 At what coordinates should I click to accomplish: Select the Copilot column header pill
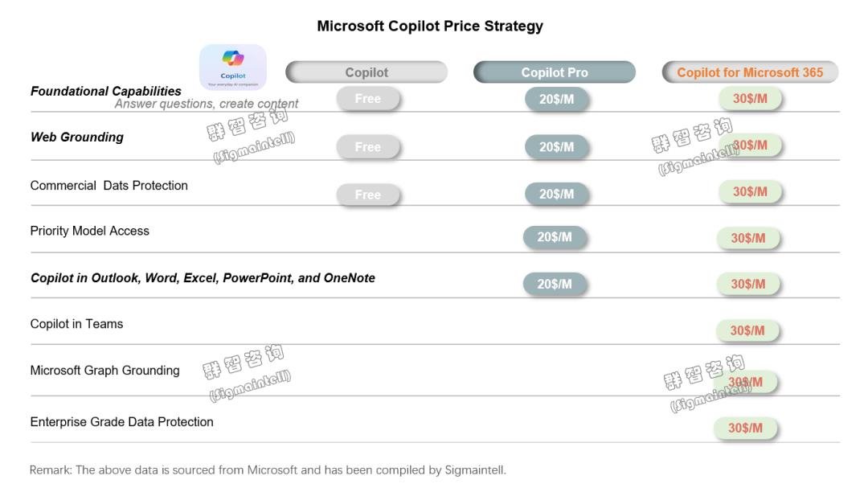pyautogui.click(x=366, y=72)
